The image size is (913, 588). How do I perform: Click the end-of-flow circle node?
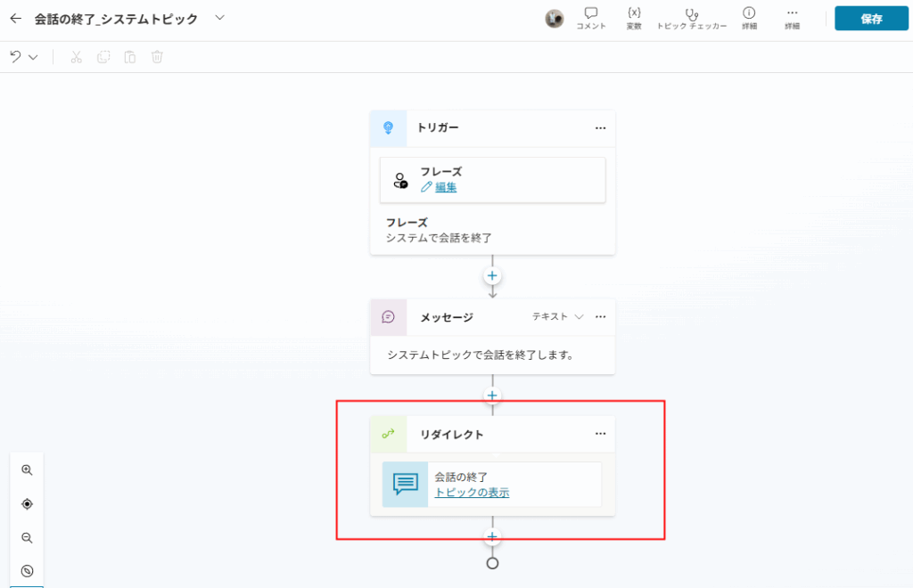click(x=492, y=564)
